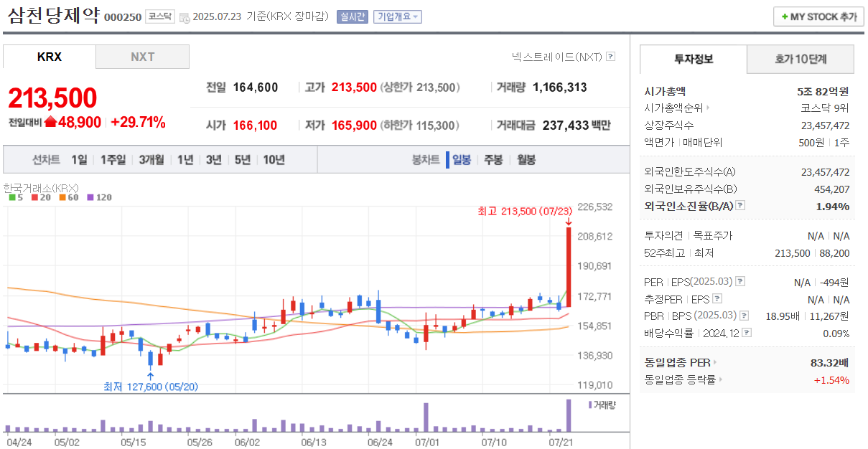Select the 월봉 candlestick chart
The width and height of the screenshot is (868, 449).
(526, 160)
